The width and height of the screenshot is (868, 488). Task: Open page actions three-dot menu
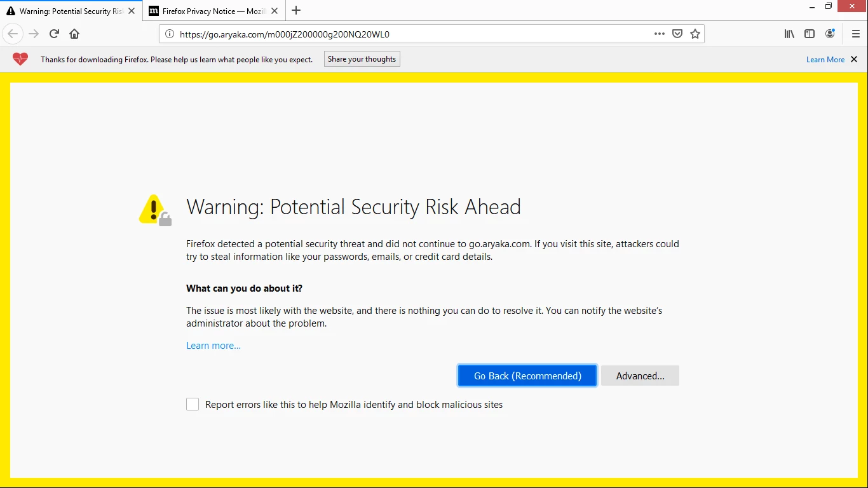660,34
